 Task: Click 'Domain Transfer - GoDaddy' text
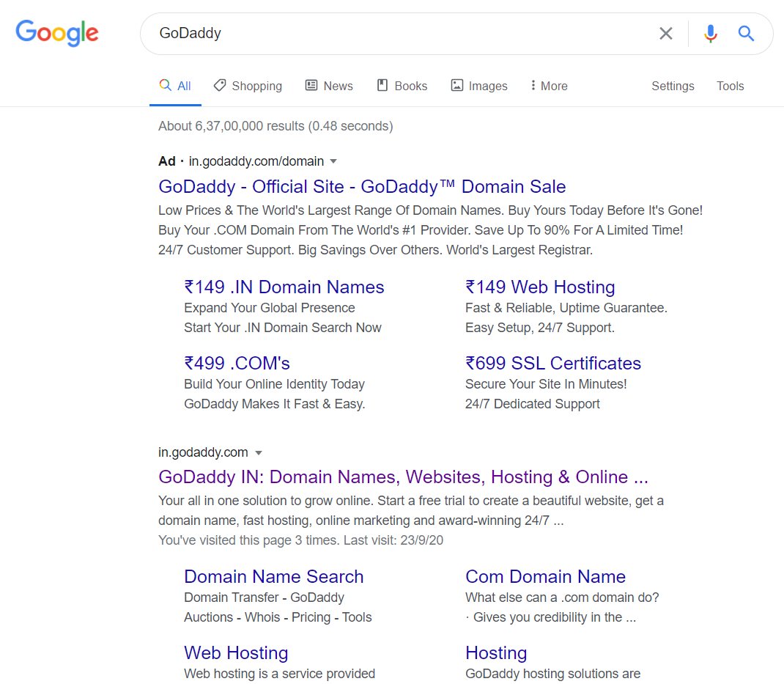[x=264, y=597]
